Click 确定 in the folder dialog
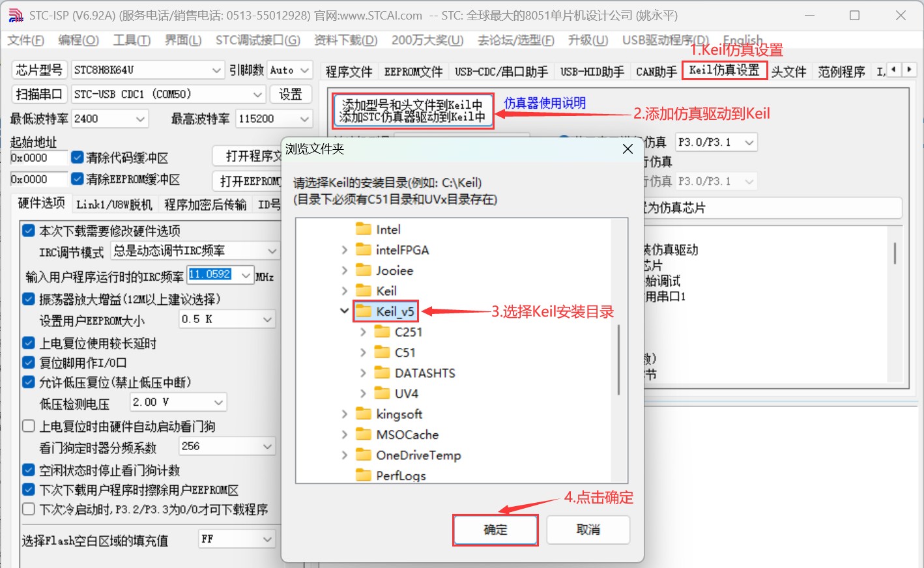 (495, 530)
